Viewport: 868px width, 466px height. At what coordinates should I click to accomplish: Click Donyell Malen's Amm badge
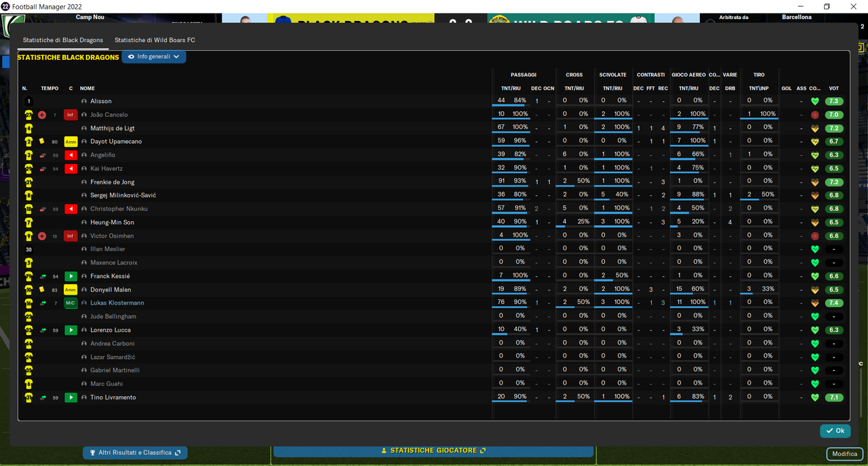71,290
